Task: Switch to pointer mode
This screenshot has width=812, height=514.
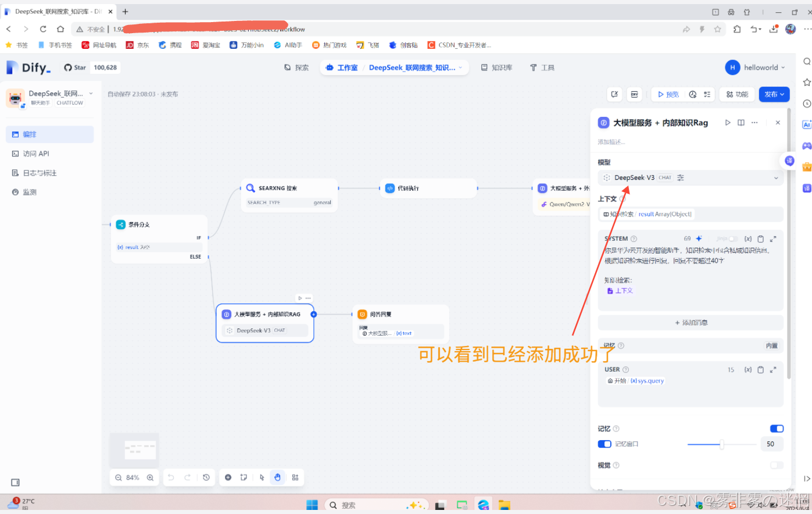Action: [262, 477]
